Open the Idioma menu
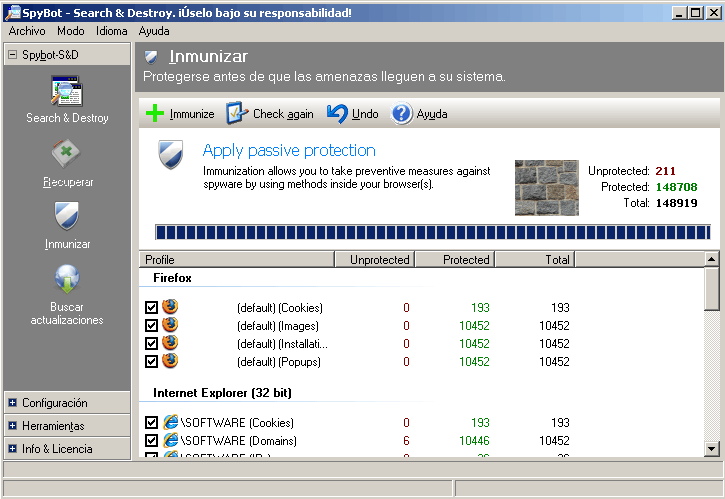The height and width of the screenshot is (499, 725). point(111,32)
